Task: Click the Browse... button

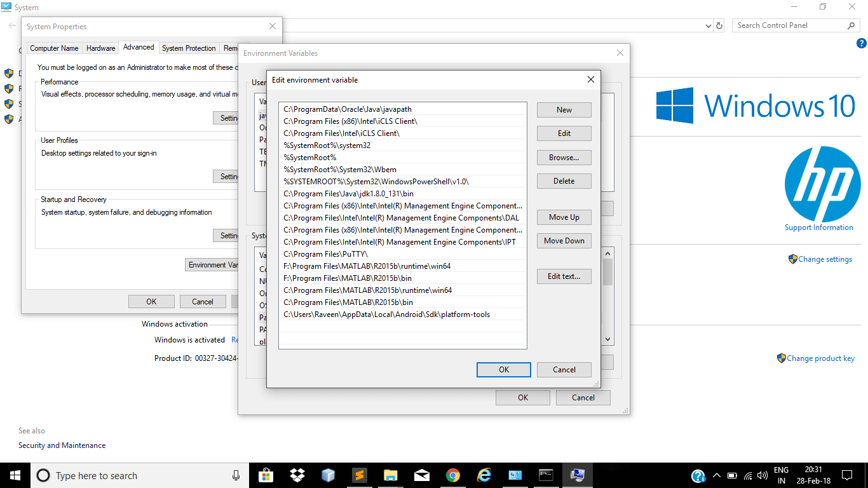Action: (564, 158)
